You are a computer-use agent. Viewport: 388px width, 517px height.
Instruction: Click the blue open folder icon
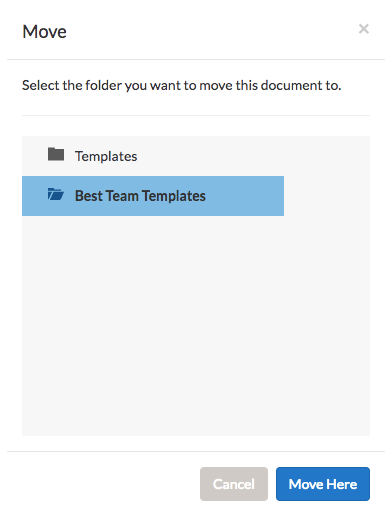point(56,194)
